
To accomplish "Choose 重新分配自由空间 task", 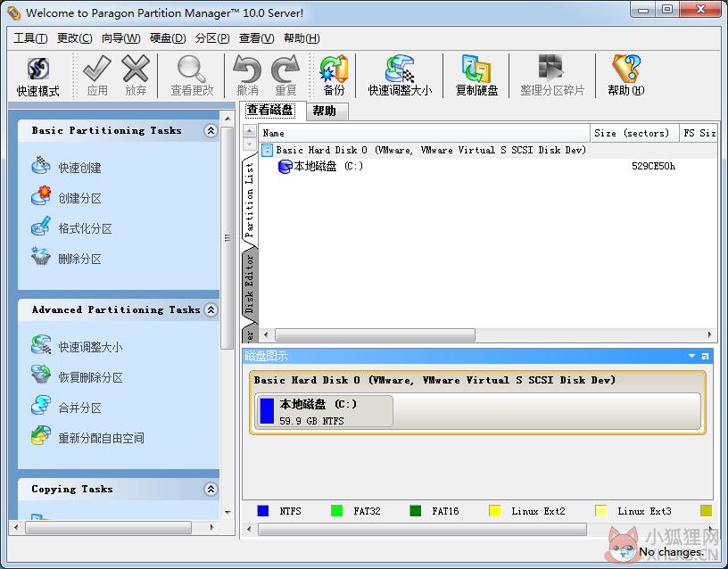I will [87, 437].
